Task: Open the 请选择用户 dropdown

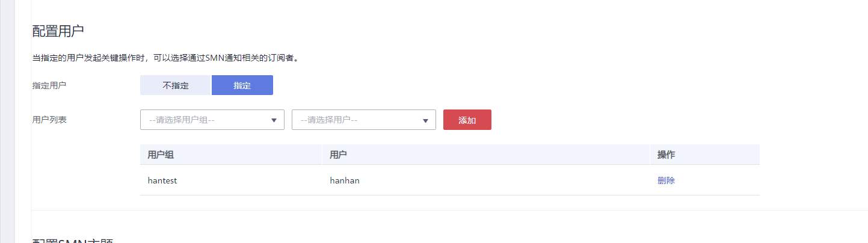Action: (x=364, y=120)
